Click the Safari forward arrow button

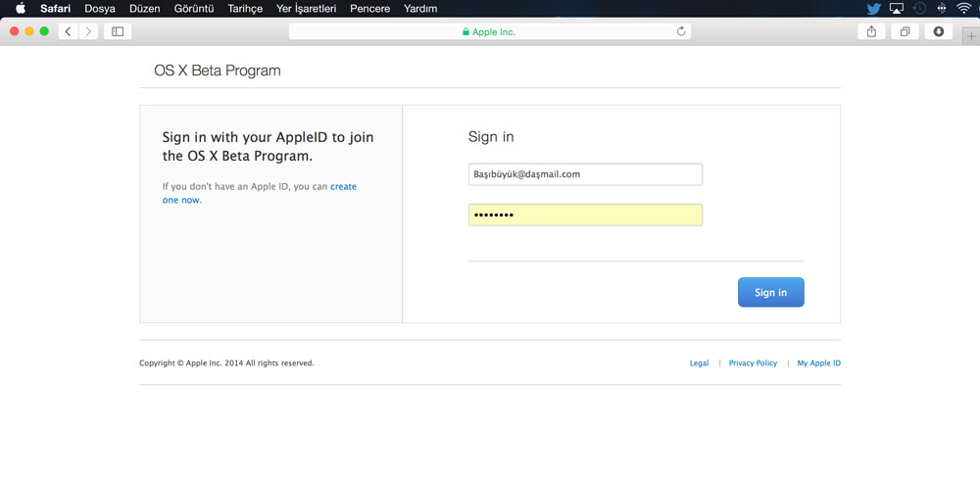(x=89, y=31)
